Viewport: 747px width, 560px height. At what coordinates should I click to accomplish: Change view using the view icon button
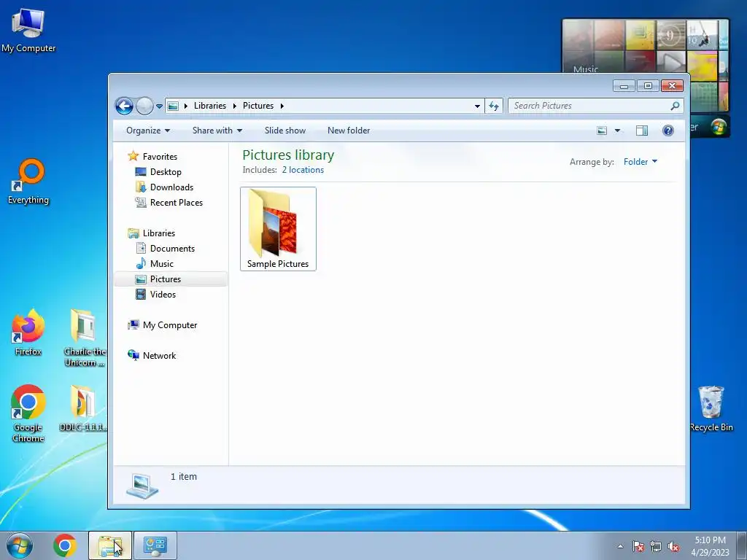(602, 131)
